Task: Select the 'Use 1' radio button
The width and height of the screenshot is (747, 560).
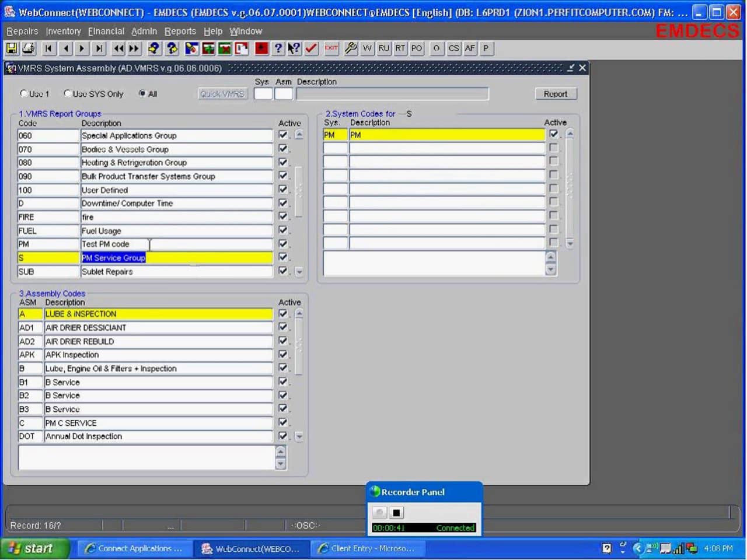Action: point(24,93)
